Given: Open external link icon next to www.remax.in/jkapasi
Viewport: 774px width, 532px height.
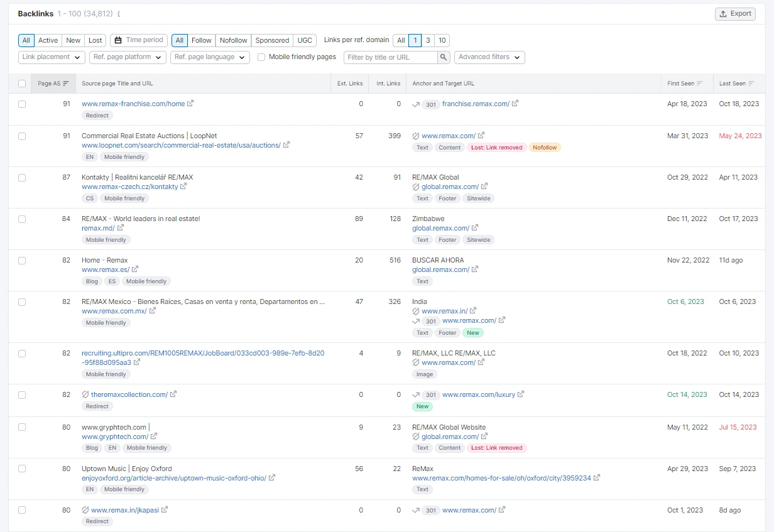Looking at the screenshot, I should (x=165, y=510).
